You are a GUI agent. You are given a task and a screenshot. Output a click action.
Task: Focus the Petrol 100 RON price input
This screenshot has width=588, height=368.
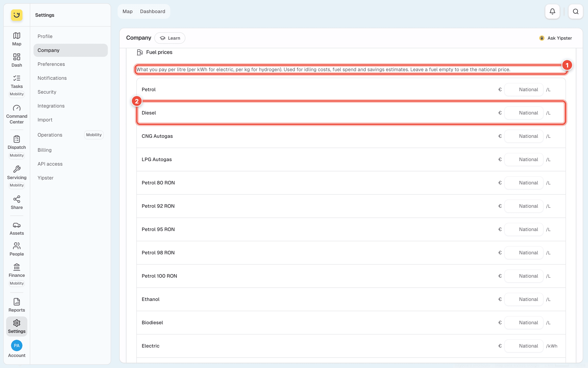click(524, 276)
